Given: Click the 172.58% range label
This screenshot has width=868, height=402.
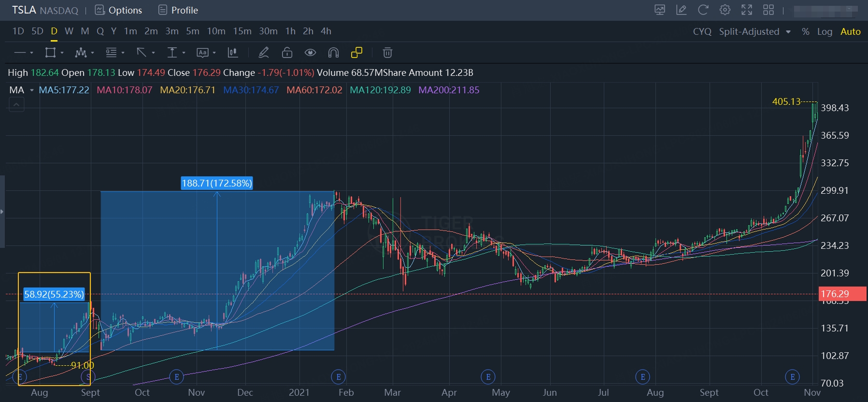Looking at the screenshot, I should 217,183.
